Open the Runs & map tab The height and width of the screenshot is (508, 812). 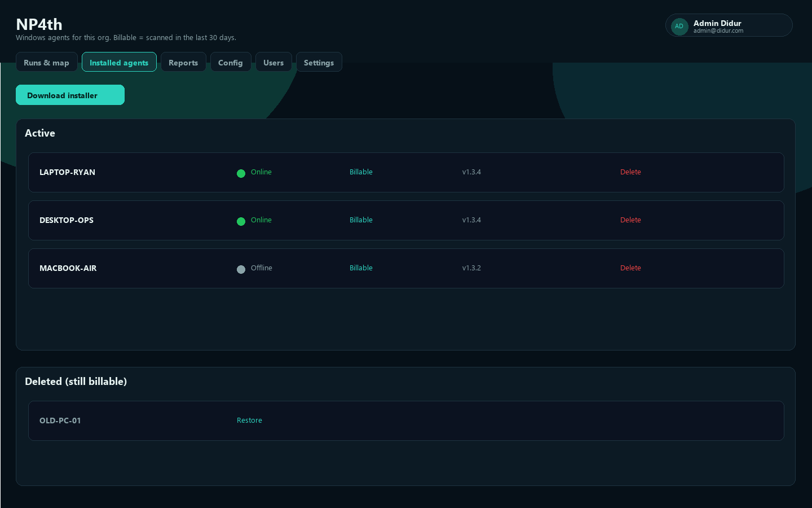tap(46, 62)
